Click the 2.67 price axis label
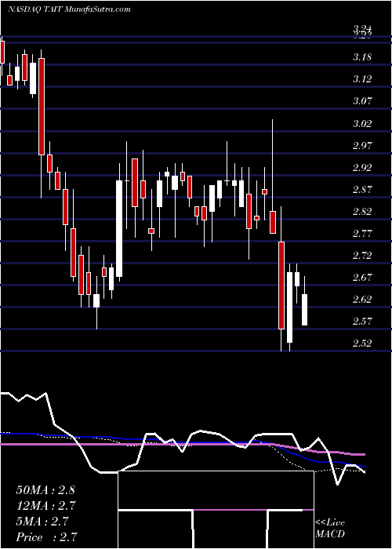392x549 pixels. coord(362,278)
